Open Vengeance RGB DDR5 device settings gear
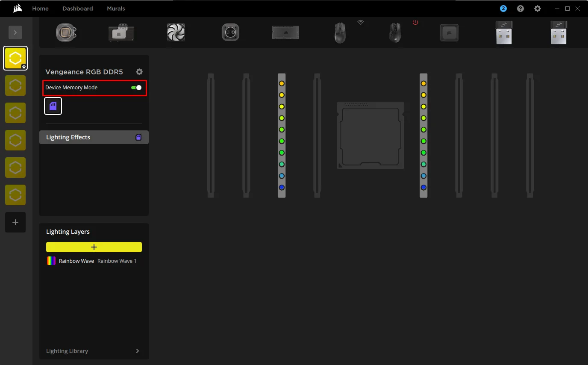Image resolution: width=588 pixels, height=365 pixels. 139,72
